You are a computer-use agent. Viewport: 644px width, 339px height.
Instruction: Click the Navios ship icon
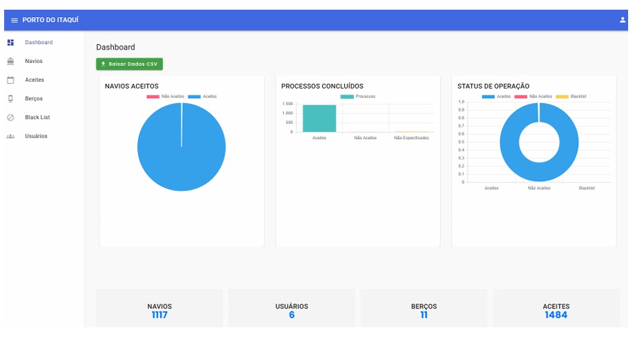(x=10, y=62)
